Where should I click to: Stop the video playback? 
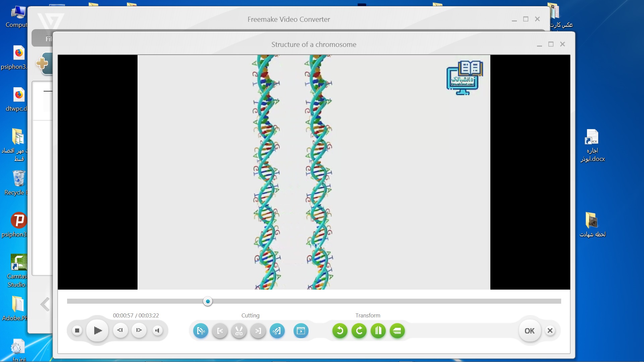point(77,331)
